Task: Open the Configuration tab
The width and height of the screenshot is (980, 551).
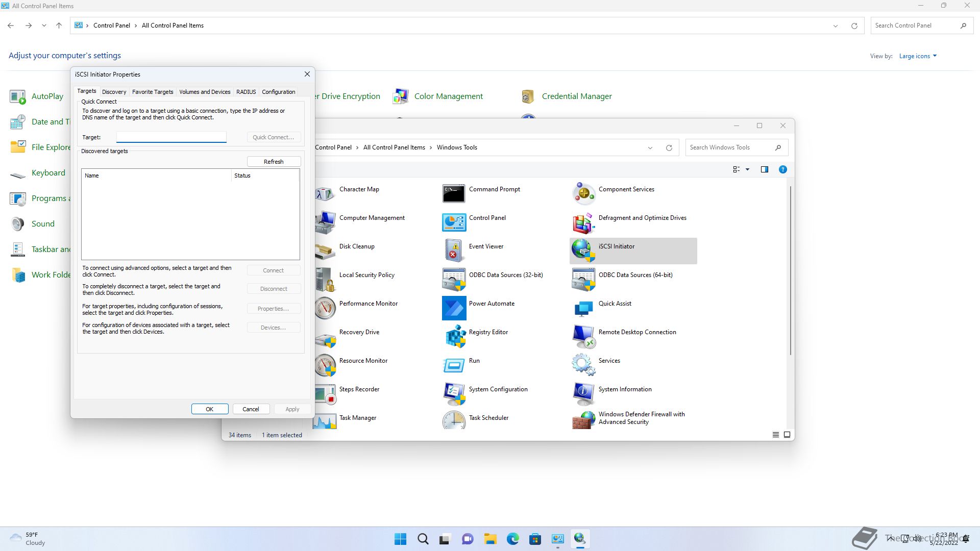Action: click(x=279, y=92)
